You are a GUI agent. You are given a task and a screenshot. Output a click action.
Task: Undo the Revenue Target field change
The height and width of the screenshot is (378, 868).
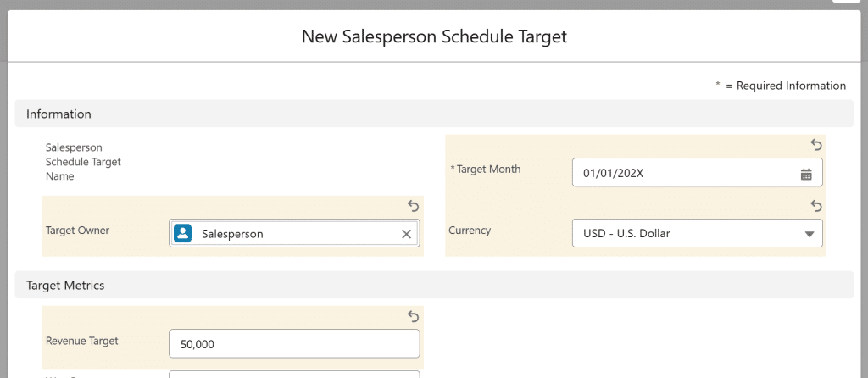(413, 316)
